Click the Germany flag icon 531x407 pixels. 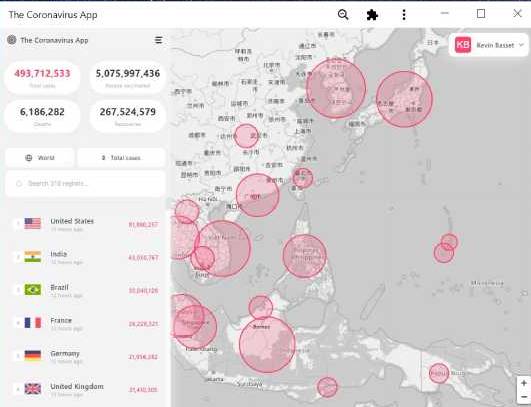click(x=33, y=356)
